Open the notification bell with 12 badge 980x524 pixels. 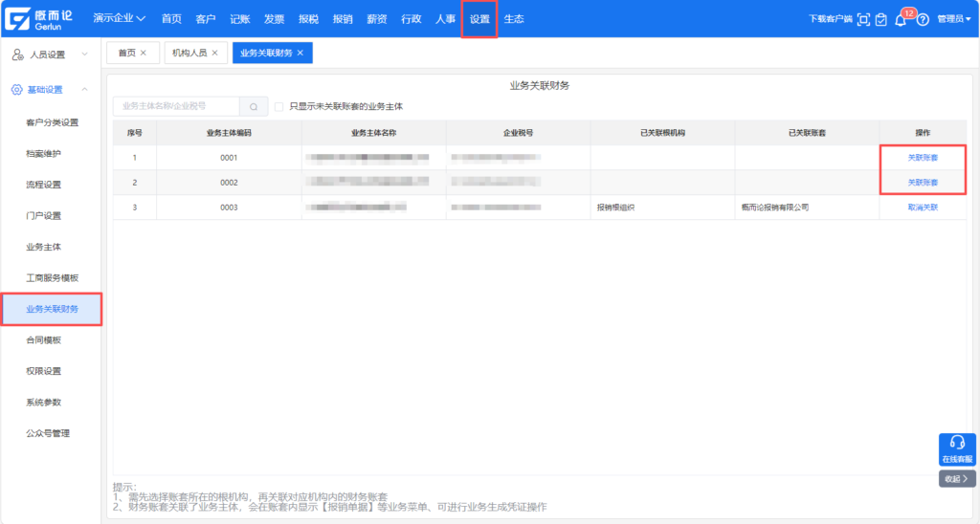point(901,20)
